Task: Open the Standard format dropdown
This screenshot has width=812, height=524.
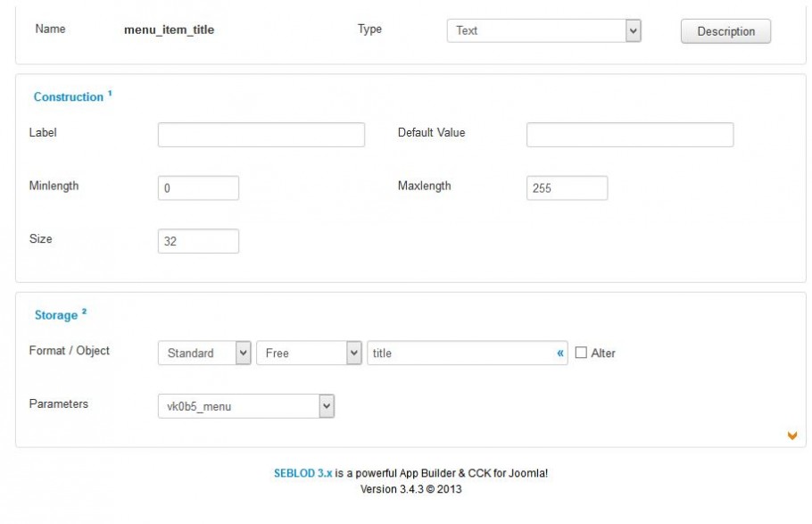Action: click(204, 353)
